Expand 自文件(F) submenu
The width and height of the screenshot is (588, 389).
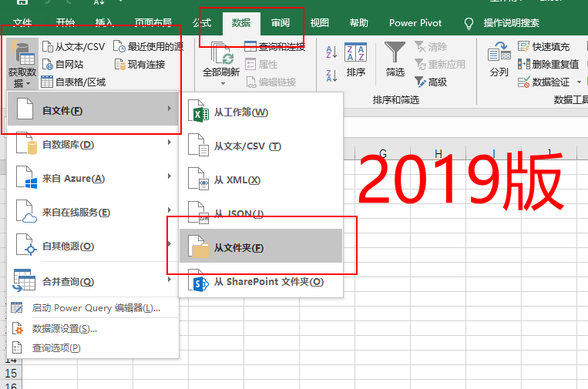click(93, 109)
